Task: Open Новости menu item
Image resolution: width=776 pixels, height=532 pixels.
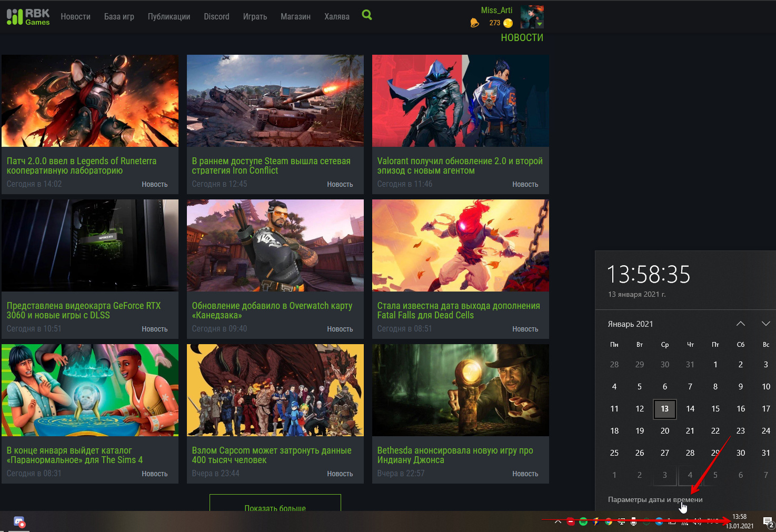Action: click(x=75, y=16)
